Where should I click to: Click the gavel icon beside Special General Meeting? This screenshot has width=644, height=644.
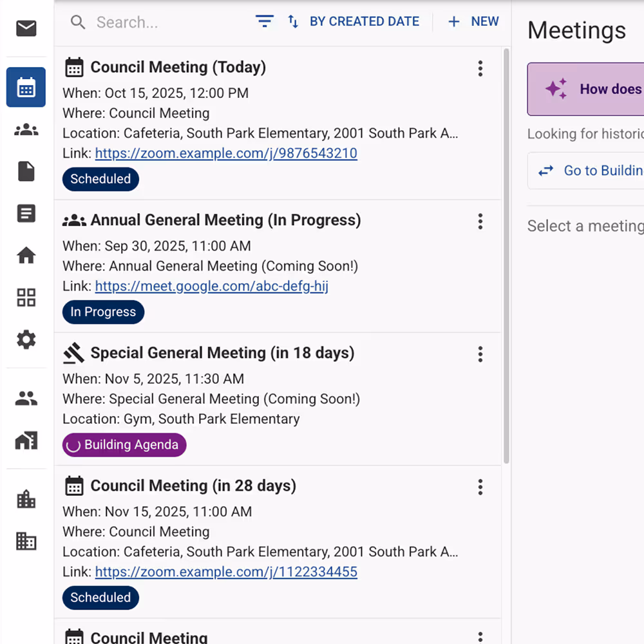click(74, 353)
